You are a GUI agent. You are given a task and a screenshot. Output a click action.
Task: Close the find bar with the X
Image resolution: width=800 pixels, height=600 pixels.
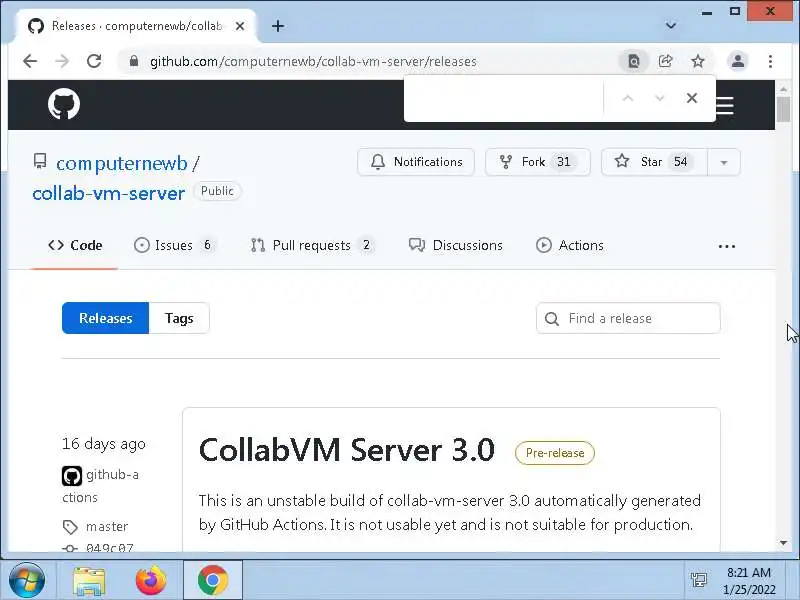click(x=692, y=98)
